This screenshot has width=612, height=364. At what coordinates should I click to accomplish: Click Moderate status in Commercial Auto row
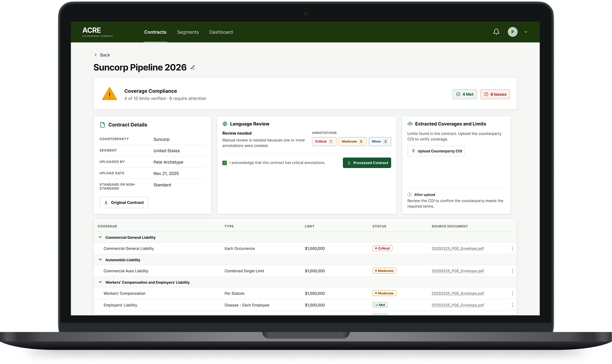click(x=384, y=271)
